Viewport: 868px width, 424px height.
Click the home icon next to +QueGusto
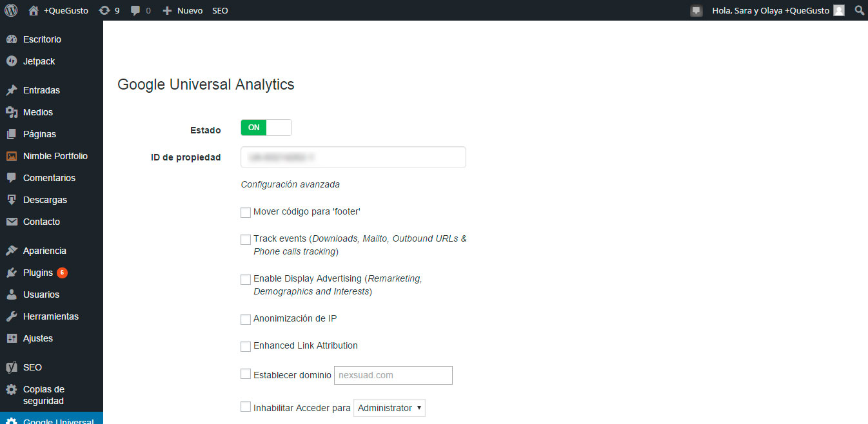[x=34, y=10]
